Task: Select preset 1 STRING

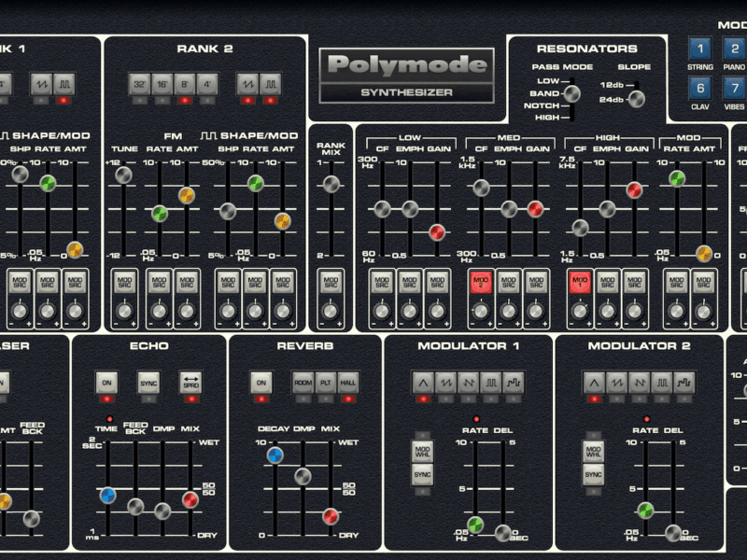Action: click(x=699, y=49)
